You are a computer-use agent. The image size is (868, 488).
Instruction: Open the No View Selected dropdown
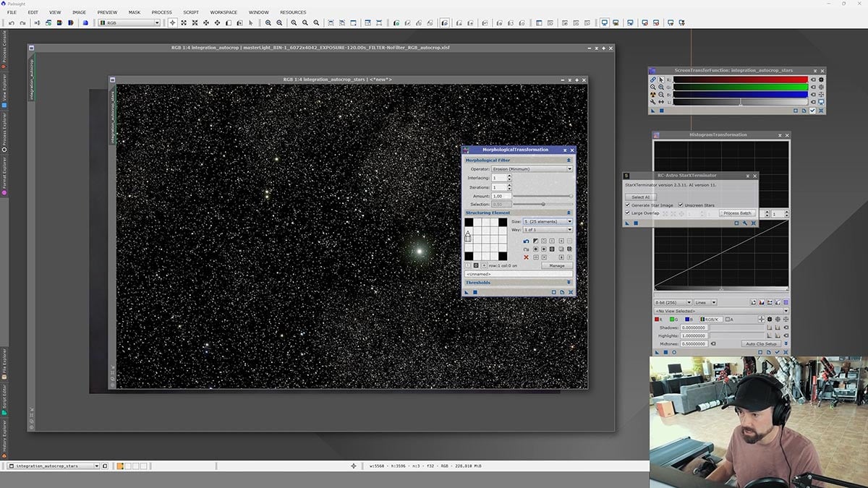click(720, 311)
